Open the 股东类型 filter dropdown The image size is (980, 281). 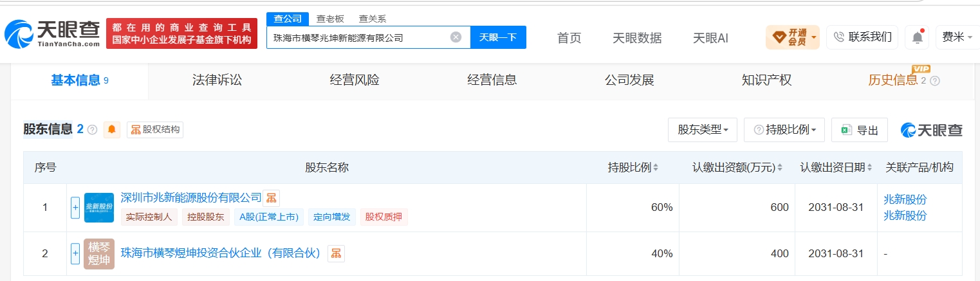(703, 130)
